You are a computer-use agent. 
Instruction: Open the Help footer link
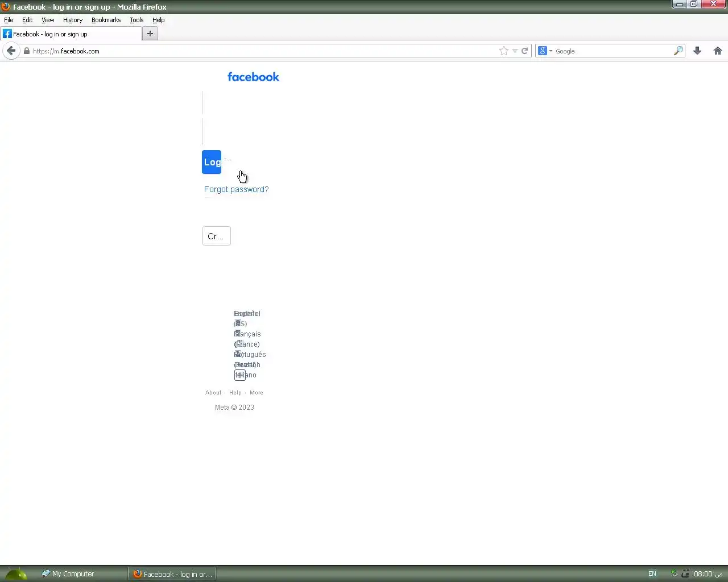point(235,393)
